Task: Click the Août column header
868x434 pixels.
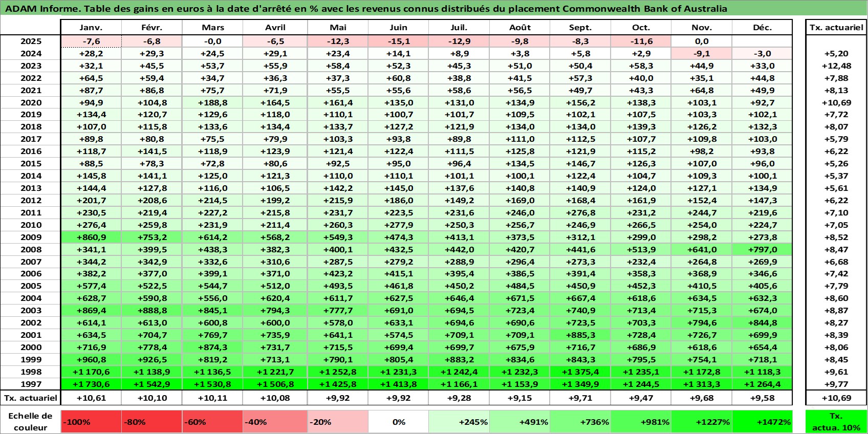Action: click(x=520, y=28)
